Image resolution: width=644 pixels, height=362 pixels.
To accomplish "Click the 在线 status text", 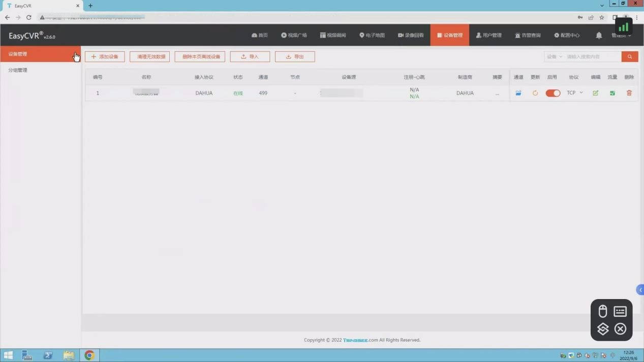I will tap(238, 93).
